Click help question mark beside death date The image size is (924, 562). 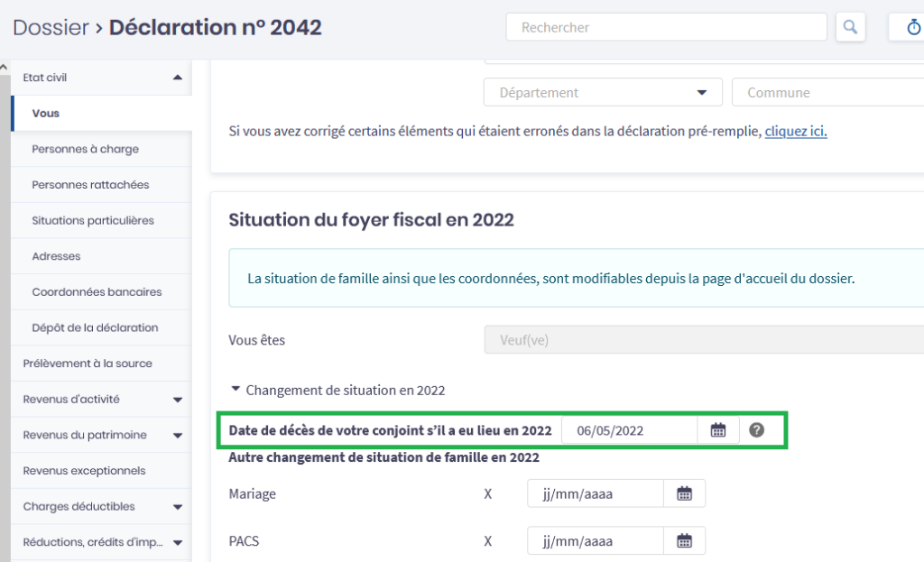[756, 430]
